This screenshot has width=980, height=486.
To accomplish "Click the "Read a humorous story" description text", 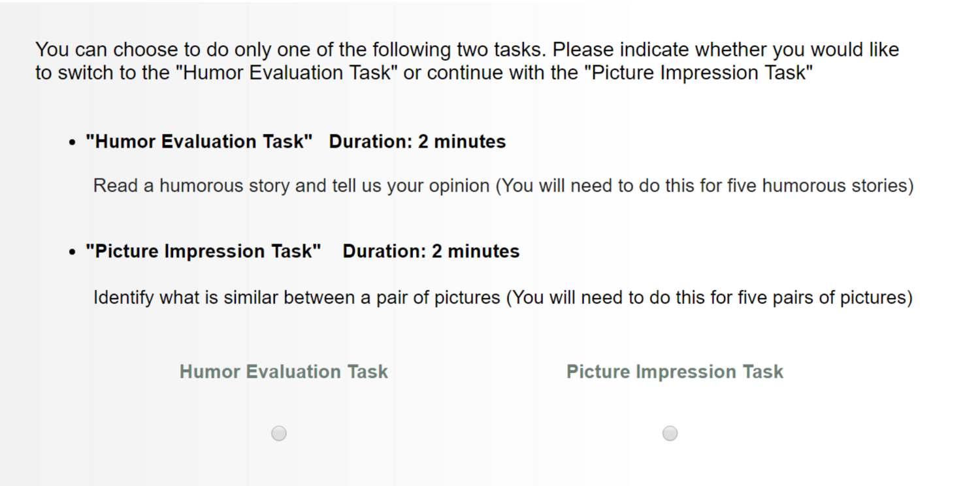I will tap(191, 186).
